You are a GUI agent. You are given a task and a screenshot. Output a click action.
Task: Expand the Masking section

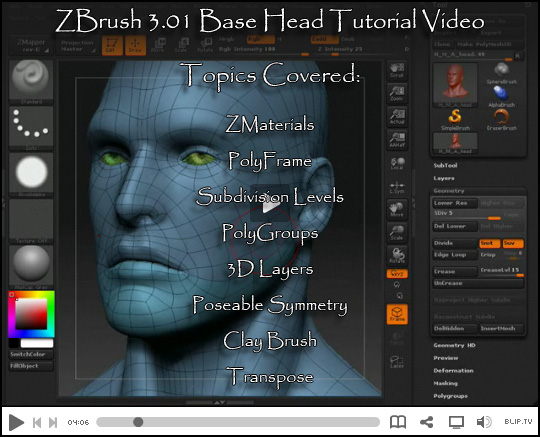445,384
